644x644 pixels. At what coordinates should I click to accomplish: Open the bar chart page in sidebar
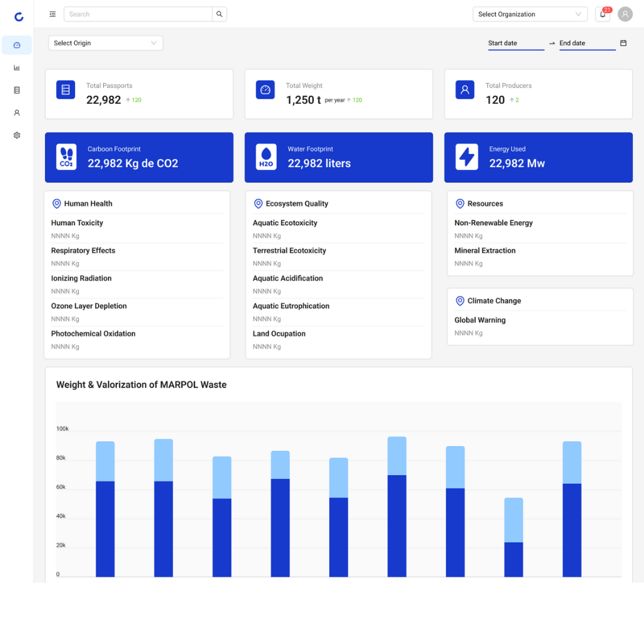click(x=17, y=68)
